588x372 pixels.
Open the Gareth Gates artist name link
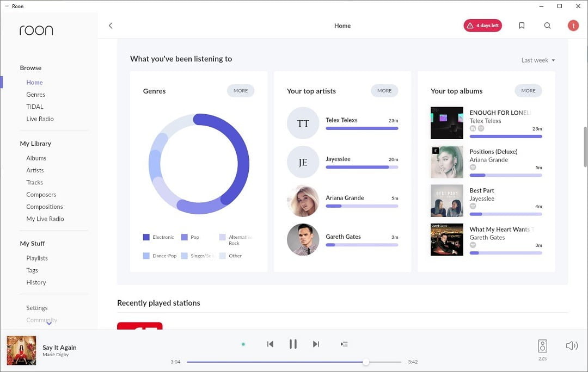[x=343, y=237]
